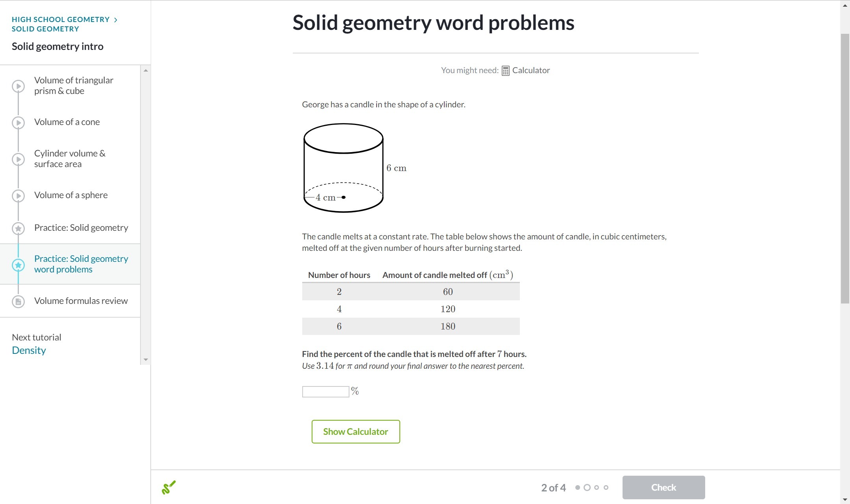This screenshot has height=504, width=850.
Task: Select the third progress dot
Action: point(597,487)
